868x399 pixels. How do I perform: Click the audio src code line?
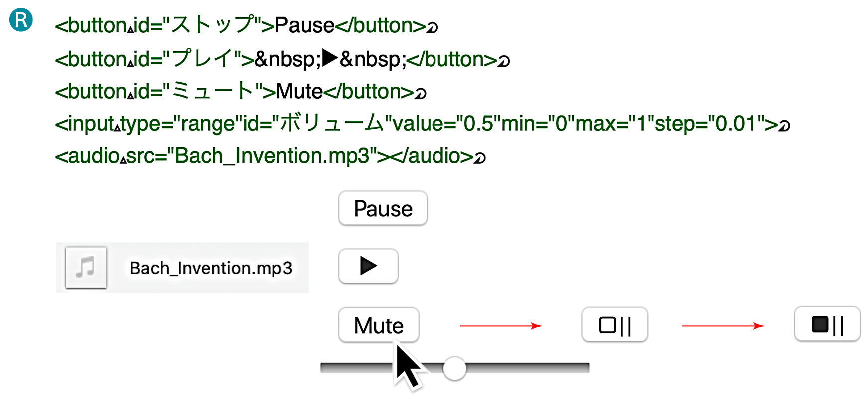coord(270,156)
